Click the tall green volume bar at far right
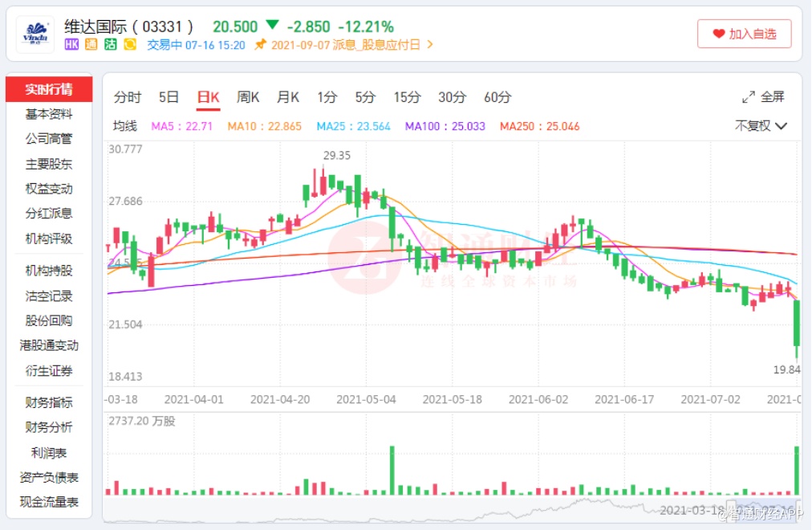 [798, 470]
